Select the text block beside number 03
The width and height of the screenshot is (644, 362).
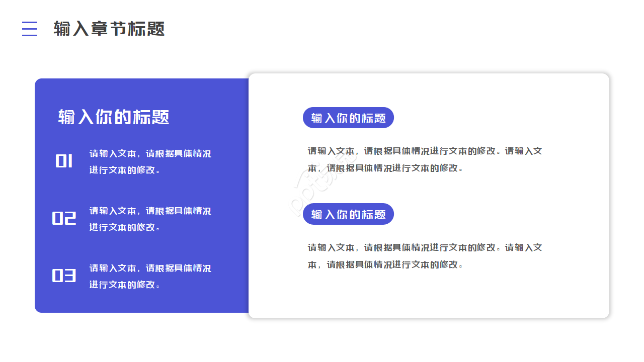click(x=150, y=276)
